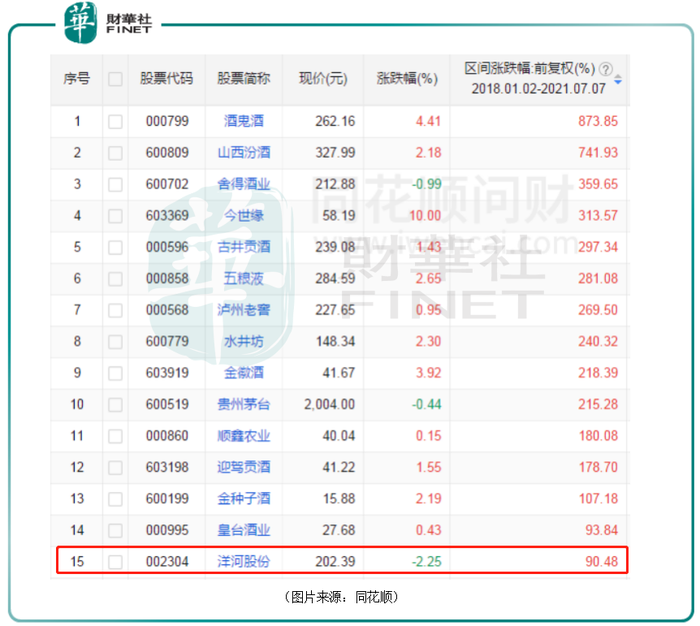Click the 序号 column header
The width and height of the screenshot is (700, 626).
click(x=76, y=79)
